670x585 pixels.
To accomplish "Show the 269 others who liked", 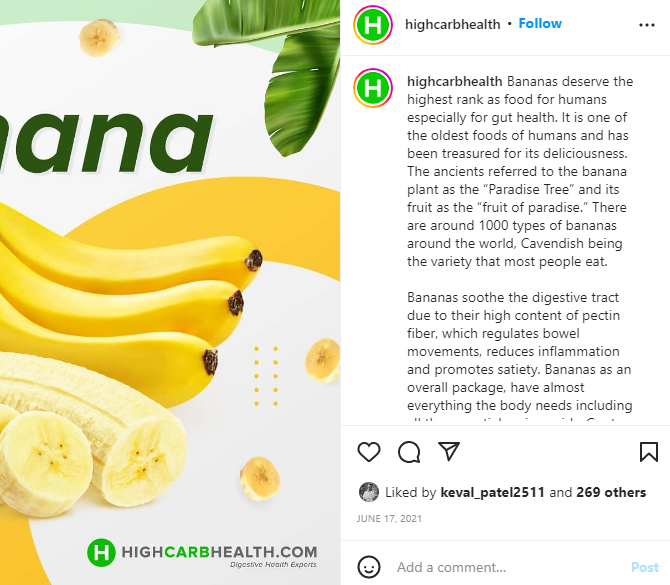I will [x=611, y=492].
